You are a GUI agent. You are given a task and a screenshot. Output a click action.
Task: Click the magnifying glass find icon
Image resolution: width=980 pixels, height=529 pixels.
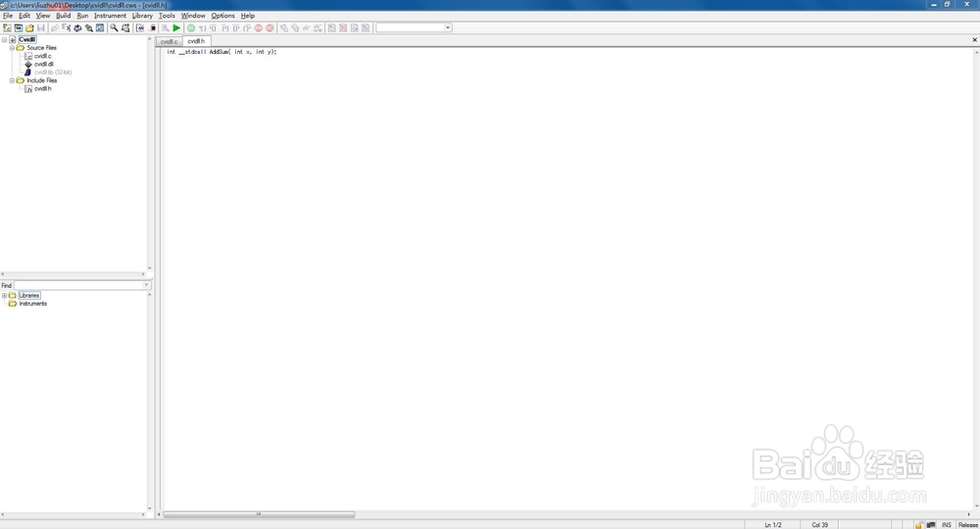(x=114, y=28)
